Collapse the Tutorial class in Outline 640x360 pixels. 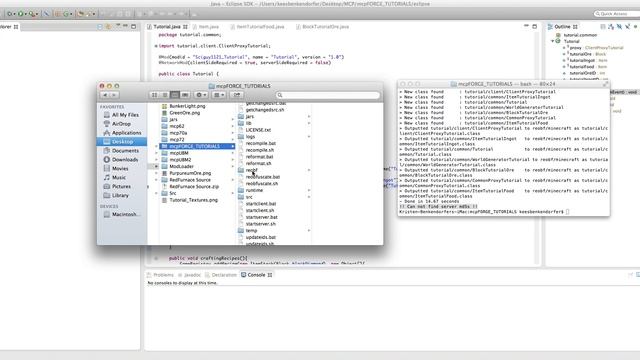(x=553, y=41)
